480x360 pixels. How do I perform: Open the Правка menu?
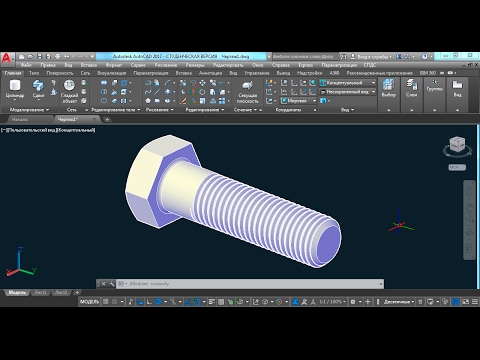click(48, 65)
